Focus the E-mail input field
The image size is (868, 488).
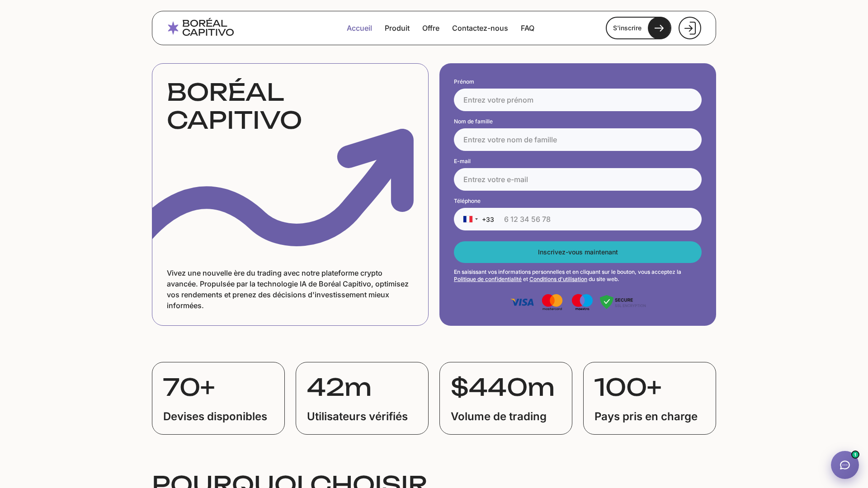point(578,179)
